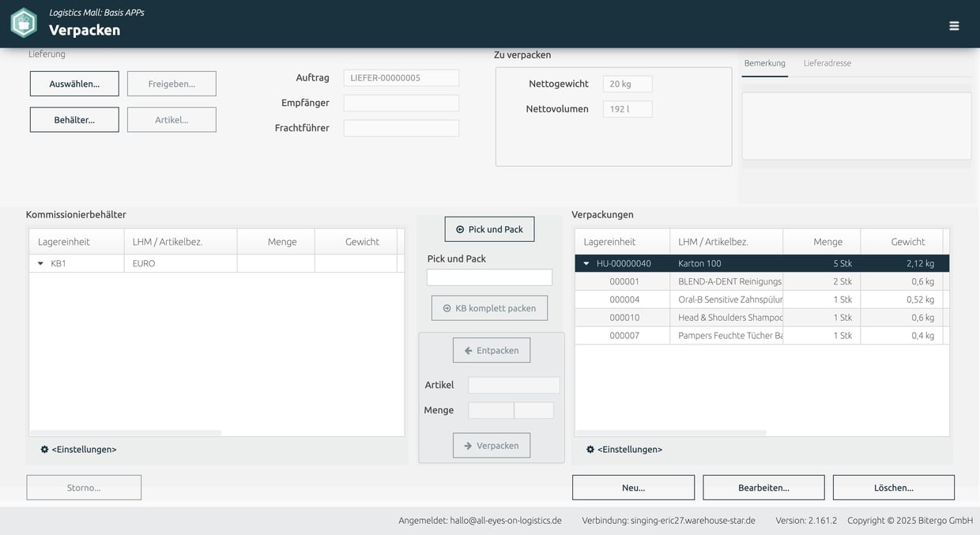Sort Kommissionierbehälter by LHM / Artikelbez. header
Image resolution: width=980 pixels, height=535 pixels.
pyautogui.click(x=180, y=242)
